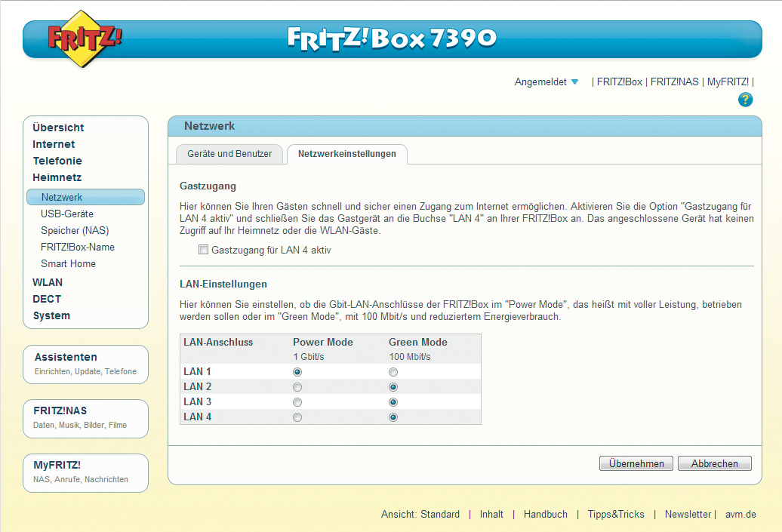The width and height of the screenshot is (782, 532).
Task: Click Abbrechen button to cancel
Action: [715, 463]
